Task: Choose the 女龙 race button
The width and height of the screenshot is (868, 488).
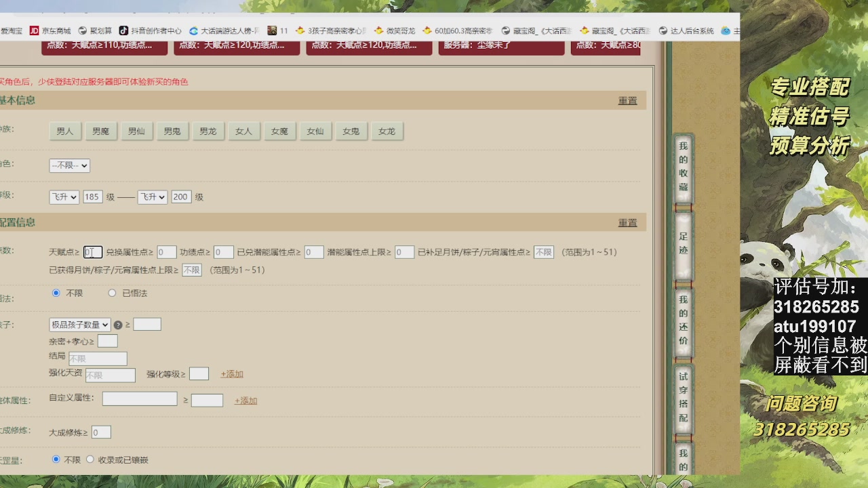Action: 387,131
